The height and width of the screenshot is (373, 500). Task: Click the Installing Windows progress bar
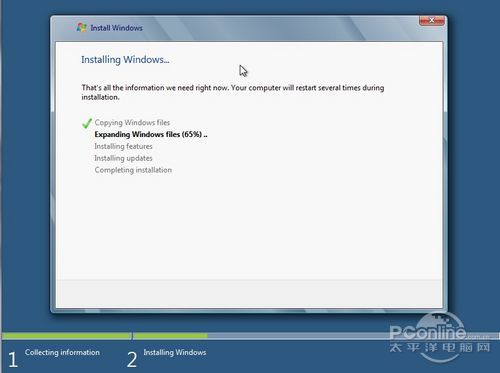pyautogui.click(x=316, y=336)
